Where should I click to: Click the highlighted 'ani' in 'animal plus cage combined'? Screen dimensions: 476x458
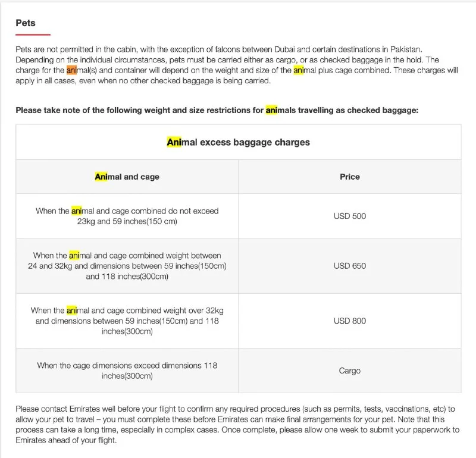pos(300,70)
